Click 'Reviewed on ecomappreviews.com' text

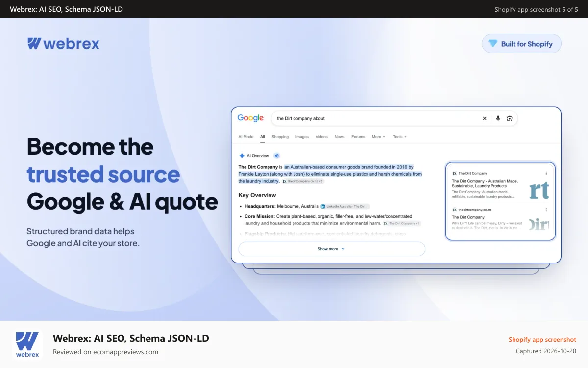pos(105,352)
